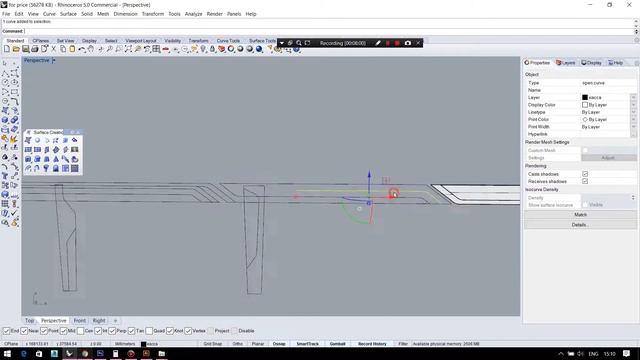This screenshot has height=360, width=640.
Task: Toggle the light bulb hide icon
Action: coord(203,49)
